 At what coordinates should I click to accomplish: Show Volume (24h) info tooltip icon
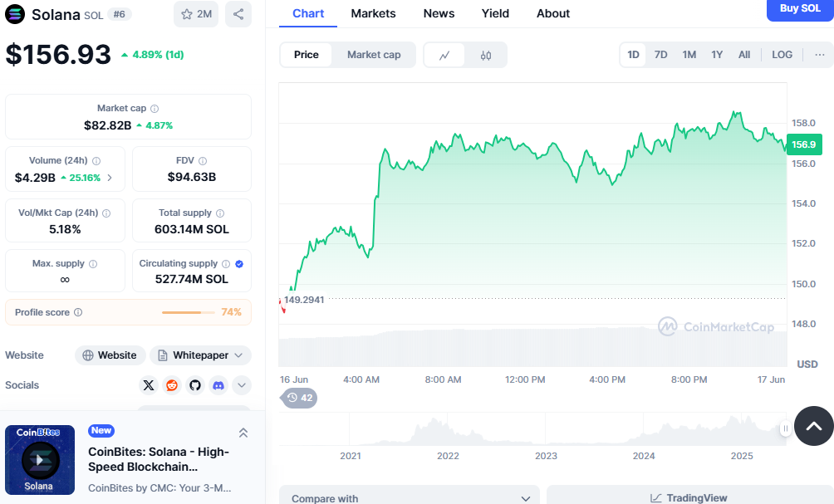[96, 160]
